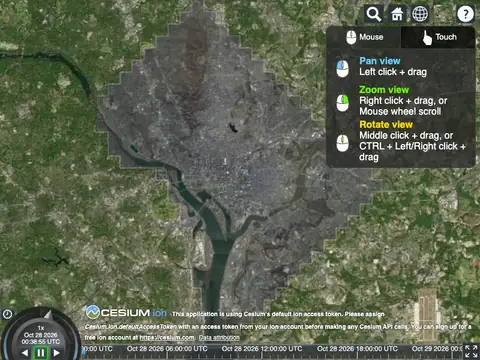Image resolution: width=480 pixels, height=360 pixels.
Task: Click the Pan view mouse icon
Action: click(342, 68)
